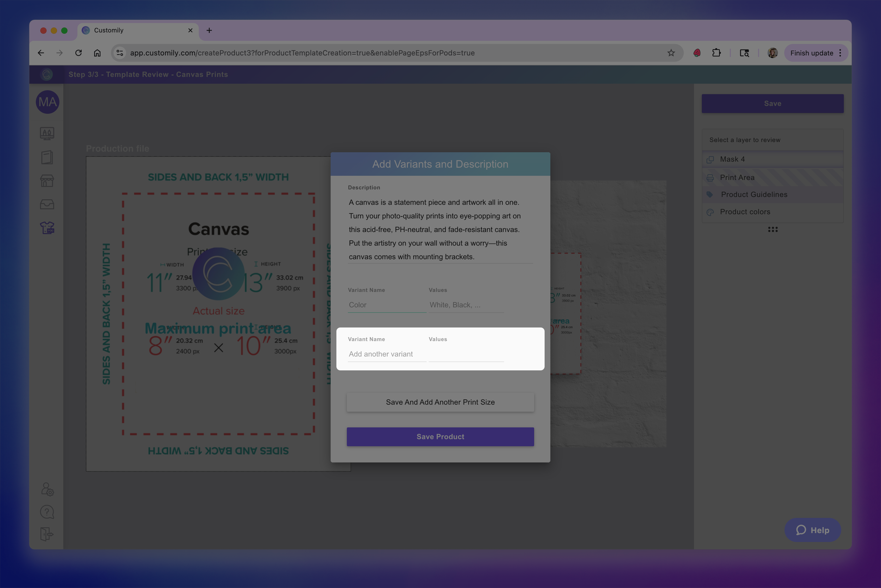Open the browser extensions puzzle icon
This screenshot has width=881, height=588.
[x=716, y=53]
